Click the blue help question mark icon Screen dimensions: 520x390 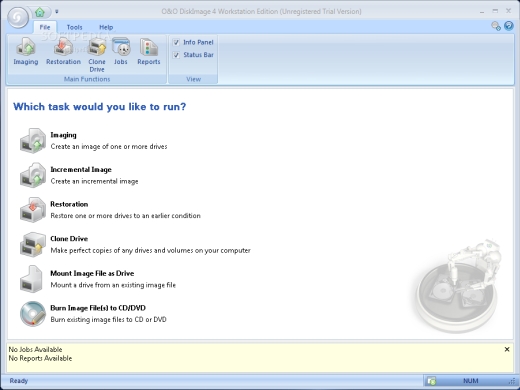509,26
